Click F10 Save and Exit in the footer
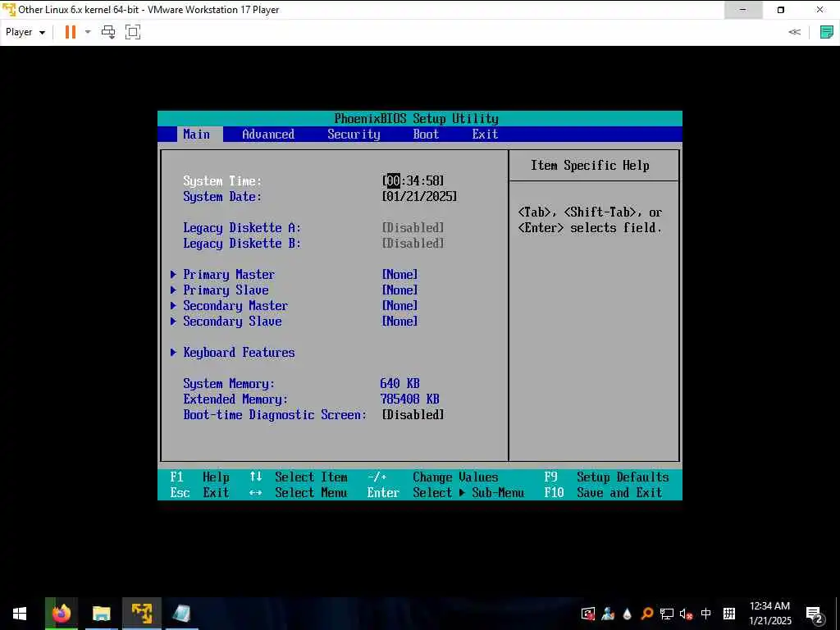The image size is (840, 630). (603, 492)
